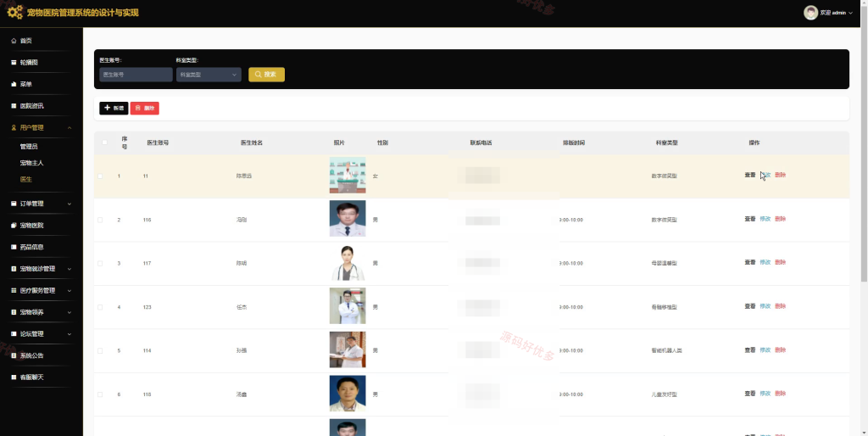Focus the 医生账号 search input field
The height and width of the screenshot is (436, 868).
[136, 75]
